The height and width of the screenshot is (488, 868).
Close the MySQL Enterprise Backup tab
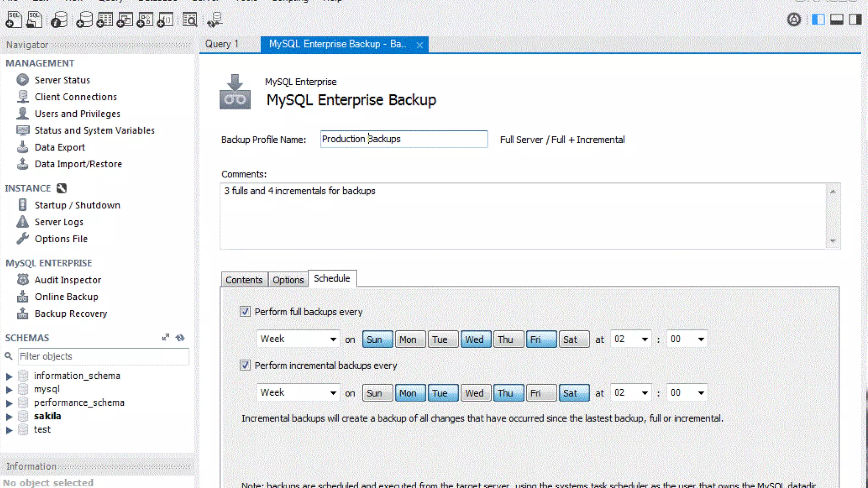420,45
